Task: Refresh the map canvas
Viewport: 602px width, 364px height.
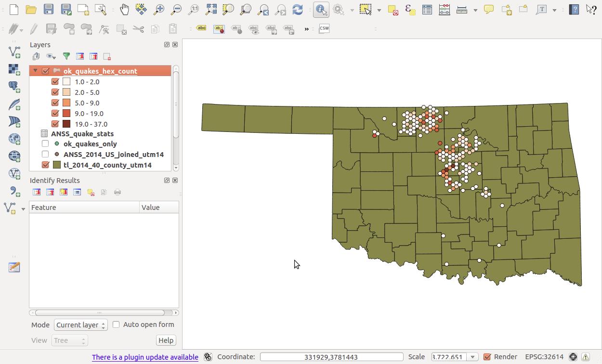Action: pyautogui.click(x=298, y=9)
